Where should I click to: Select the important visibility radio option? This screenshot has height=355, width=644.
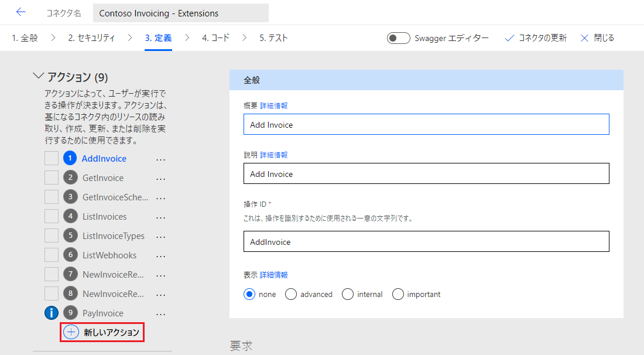[x=398, y=294]
